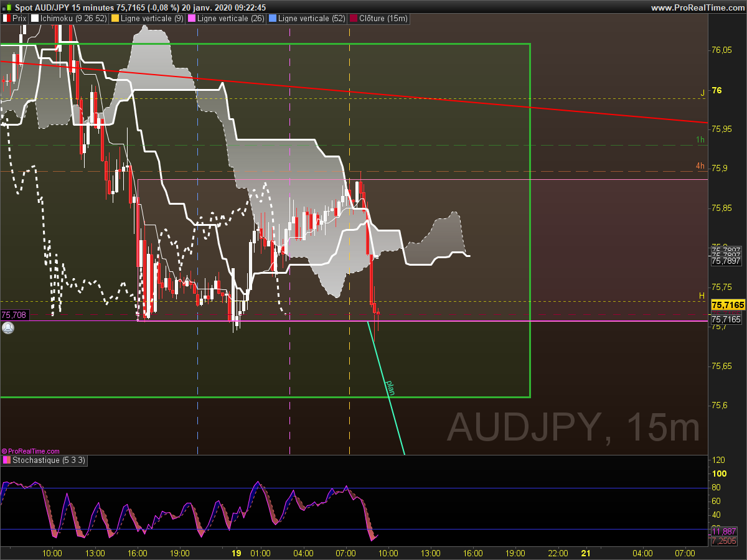Click the pink Ligne verticale (26) swatch
The width and height of the screenshot is (747, 560).
[x=192, y=19]
